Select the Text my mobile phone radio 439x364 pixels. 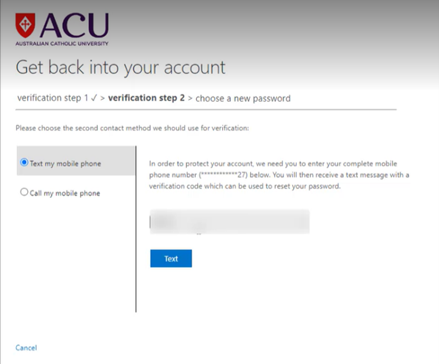[24, 162]
